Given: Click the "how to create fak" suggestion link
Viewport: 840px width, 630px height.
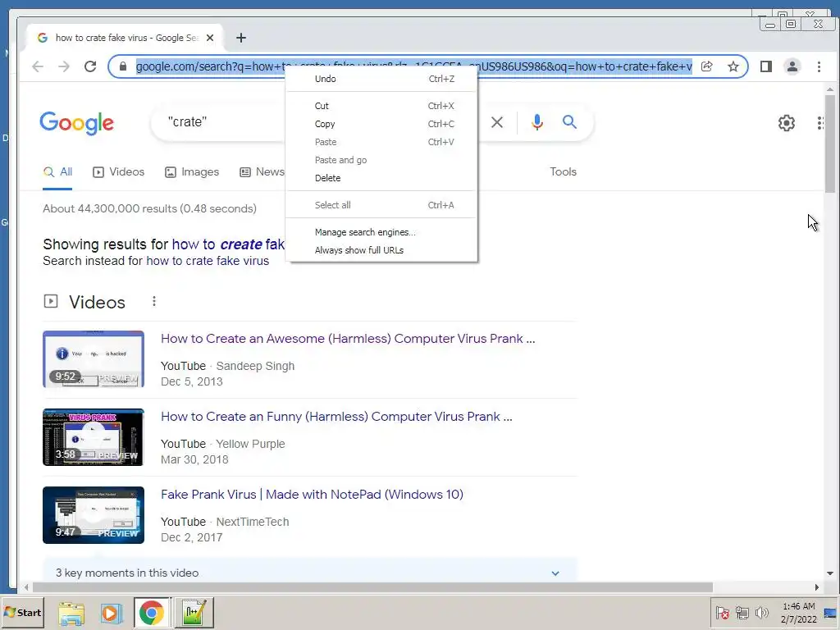Looking at the screenshot, I should coord(229,244).
